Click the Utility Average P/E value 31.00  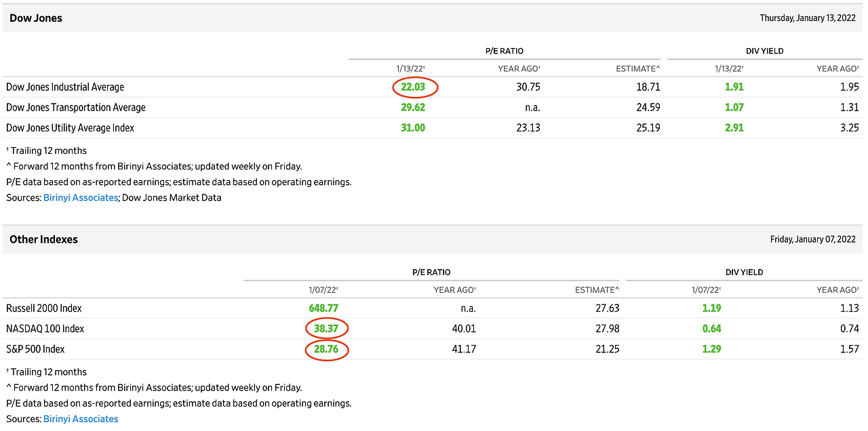point(413,127)
